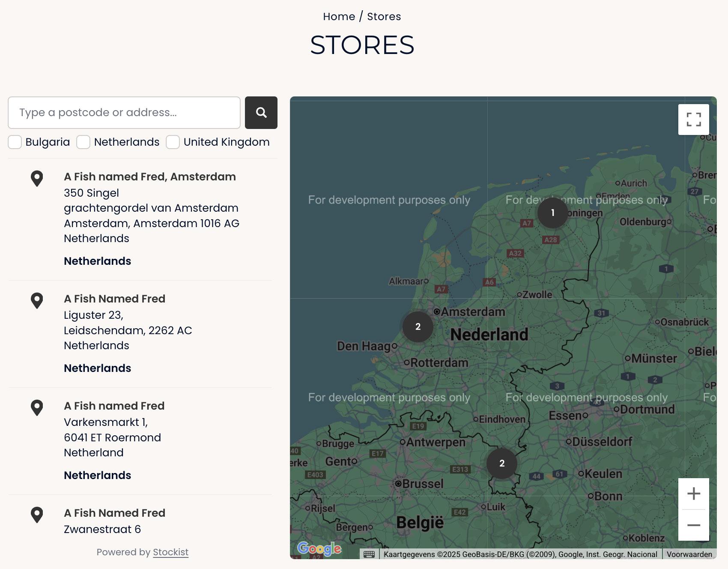Image resolution: width=728 pixels, height=569 pixels.
Task: Open the cluster marker near Luik
Action: (501, 463)
